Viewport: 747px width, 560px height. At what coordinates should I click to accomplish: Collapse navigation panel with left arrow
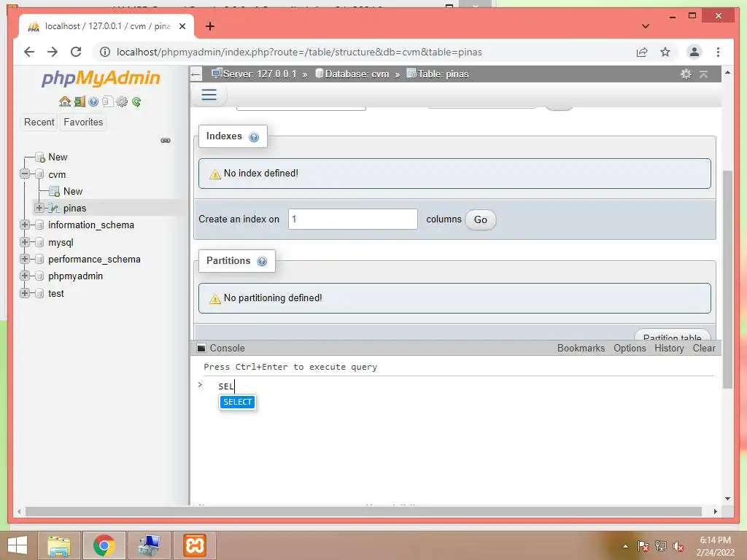[196, 74]
